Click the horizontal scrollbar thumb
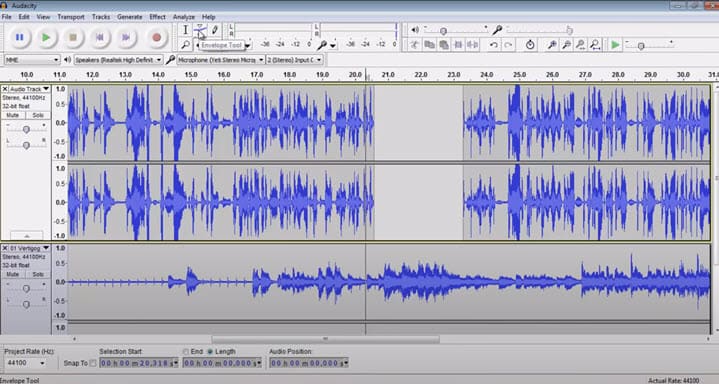Viewport: 719px width, 384px height. (325, 339)
